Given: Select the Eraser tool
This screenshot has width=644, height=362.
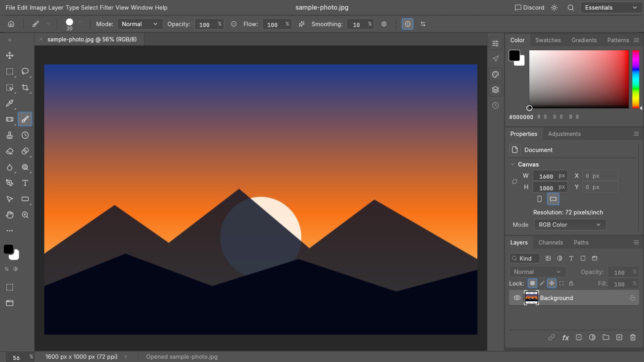Looking at the screenshot, I should 10,151.
